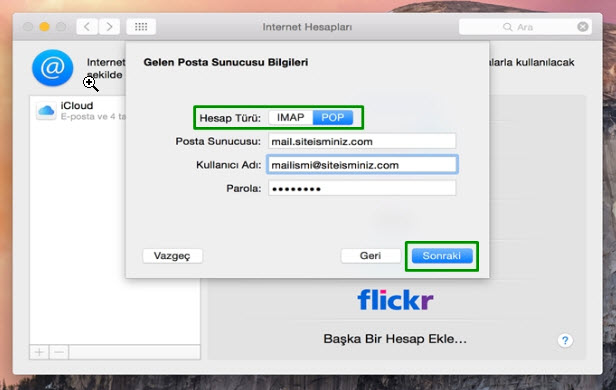This screenshot has width=616, height=390.
Task: Click the flickr logo
Action: tap(395, 300)
